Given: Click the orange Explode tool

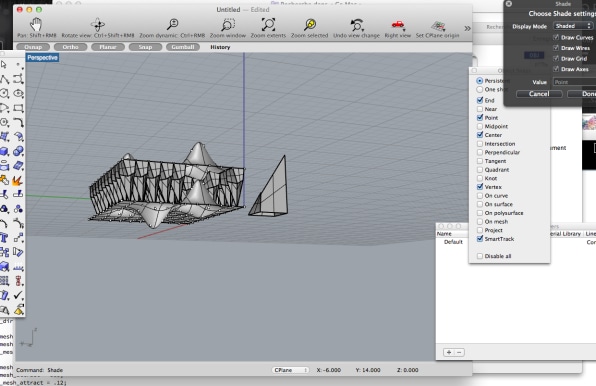Looking at the screenshot, I should point(18,180).
